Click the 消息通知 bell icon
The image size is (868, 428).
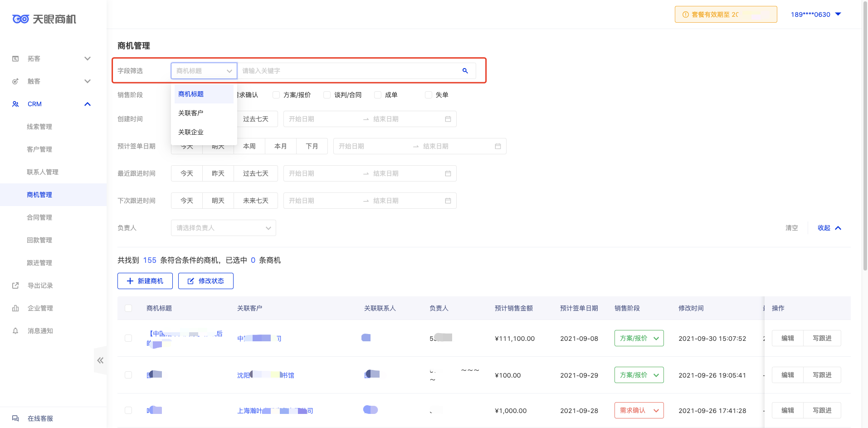point(15,331)
